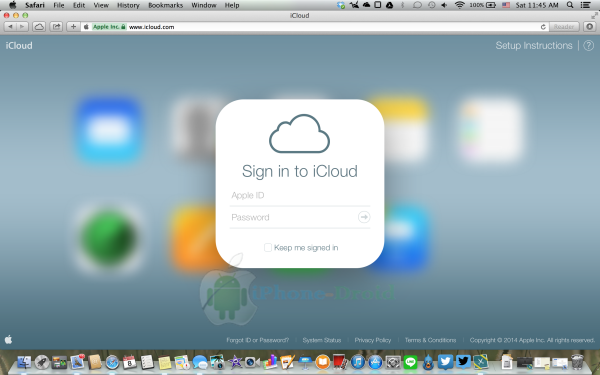Submit sign-in with the arrow button
The height and width of the screenshot is (375, 600).
click(x=364, y=217)
